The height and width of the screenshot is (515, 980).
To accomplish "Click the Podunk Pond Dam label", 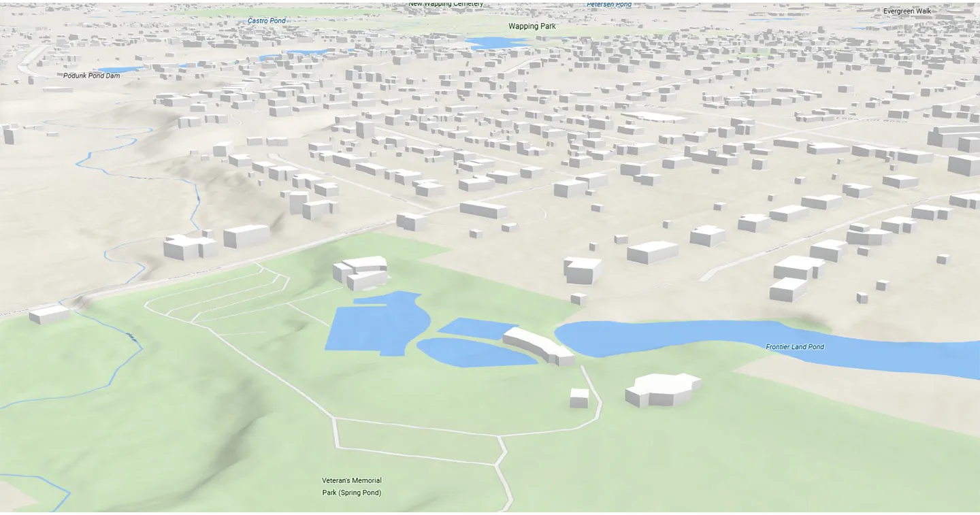I will point(91,76).
